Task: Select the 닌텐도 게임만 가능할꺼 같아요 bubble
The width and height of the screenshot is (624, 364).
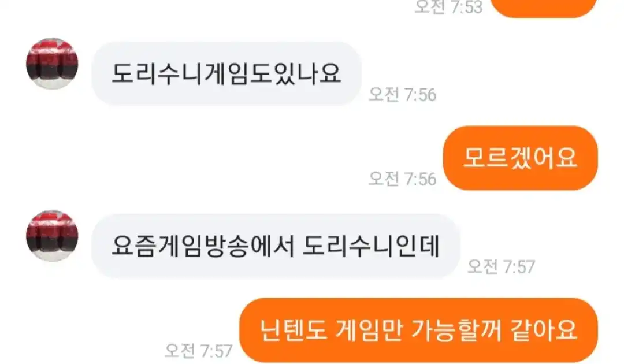Action: click(419, 330)
